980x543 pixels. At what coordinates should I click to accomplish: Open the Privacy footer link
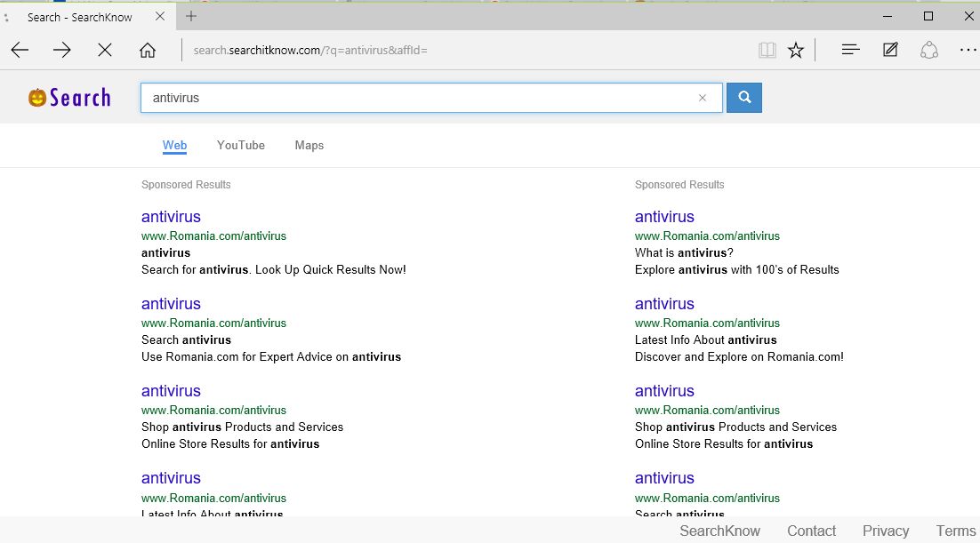pos(885,531)
